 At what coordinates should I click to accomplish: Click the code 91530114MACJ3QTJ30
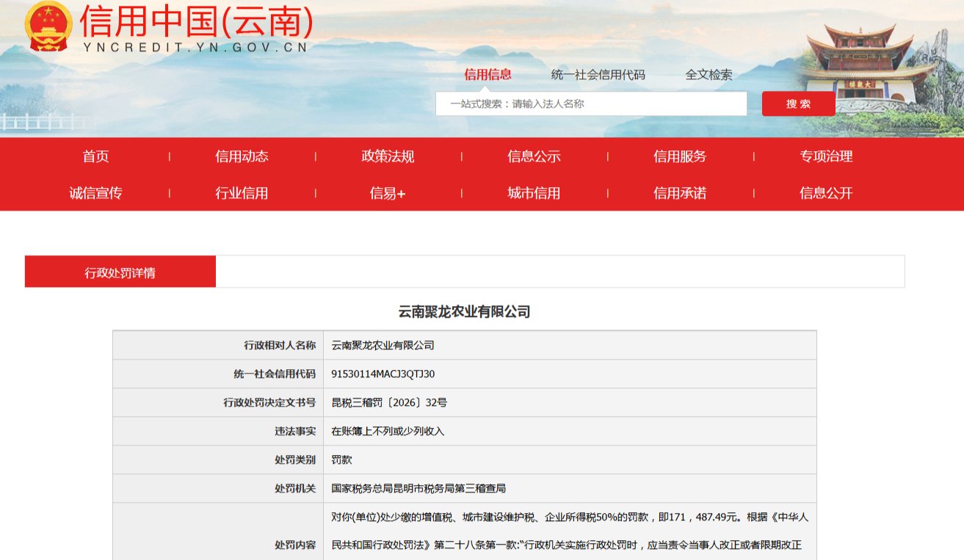click(383, 374)
